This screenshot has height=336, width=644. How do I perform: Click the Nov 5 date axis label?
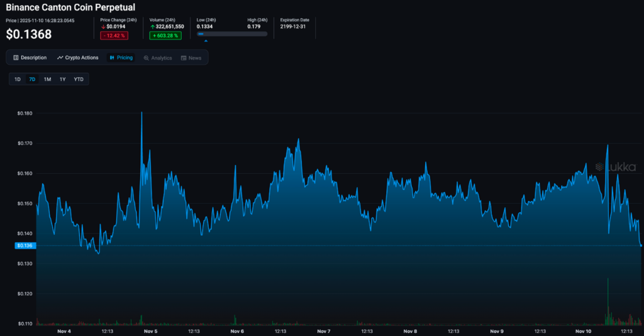[151, 331]
